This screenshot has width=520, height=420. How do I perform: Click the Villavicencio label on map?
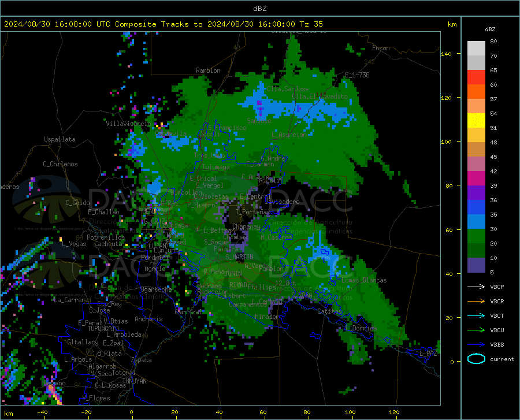[x=128, y=124]
